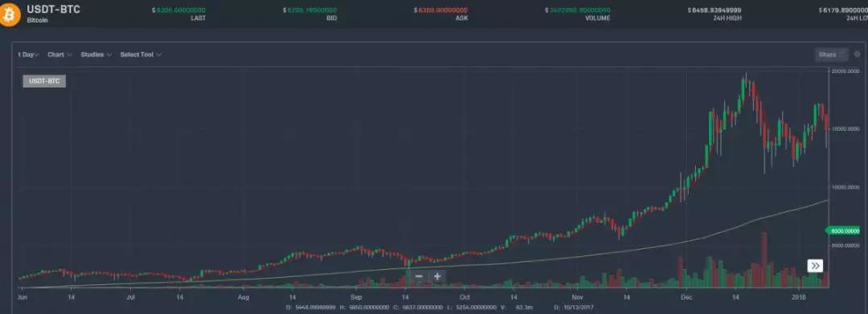This screenshot has width=868, height=314.
Task: Click the orange Bitcoin logo icon
Action: 10,15
